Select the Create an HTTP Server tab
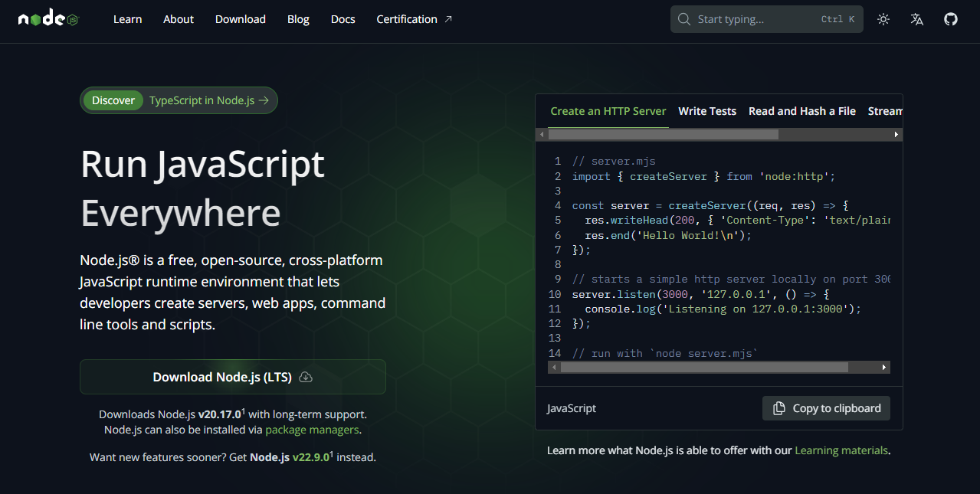This screenshot has width=980, height=494. pyautogui.click(x=608, y=111)
